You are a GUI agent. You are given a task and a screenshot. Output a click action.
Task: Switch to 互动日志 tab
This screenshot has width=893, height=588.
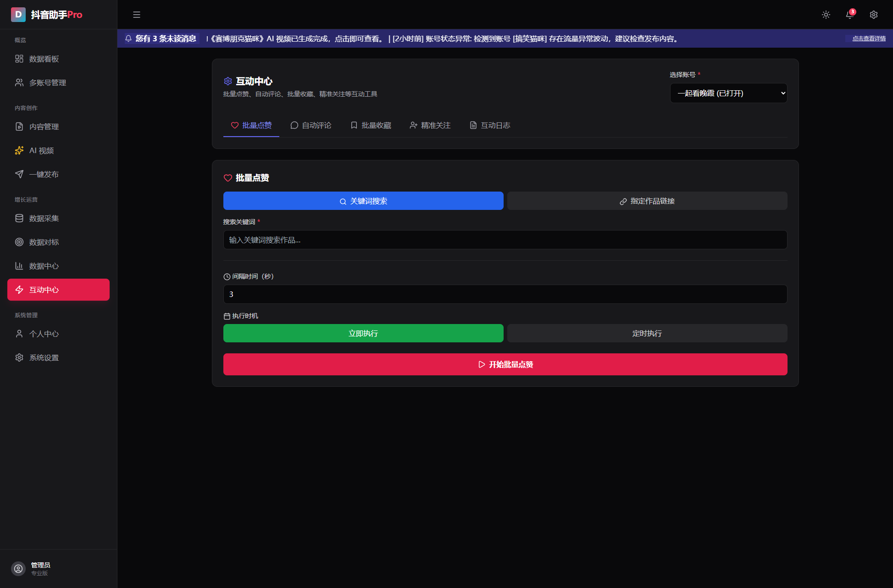click(490, 125)
